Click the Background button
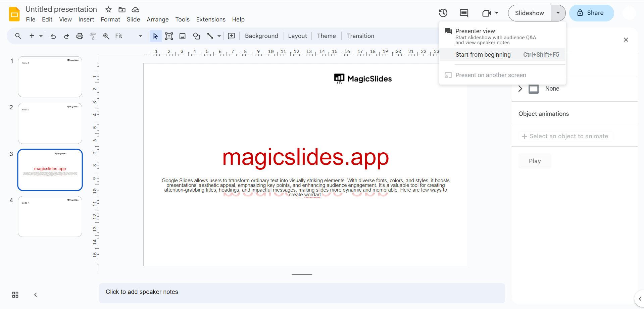 tap(261, 36)
